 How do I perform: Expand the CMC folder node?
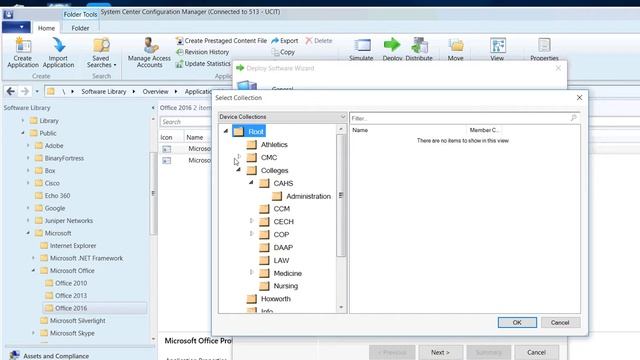(x=239, y=157)
